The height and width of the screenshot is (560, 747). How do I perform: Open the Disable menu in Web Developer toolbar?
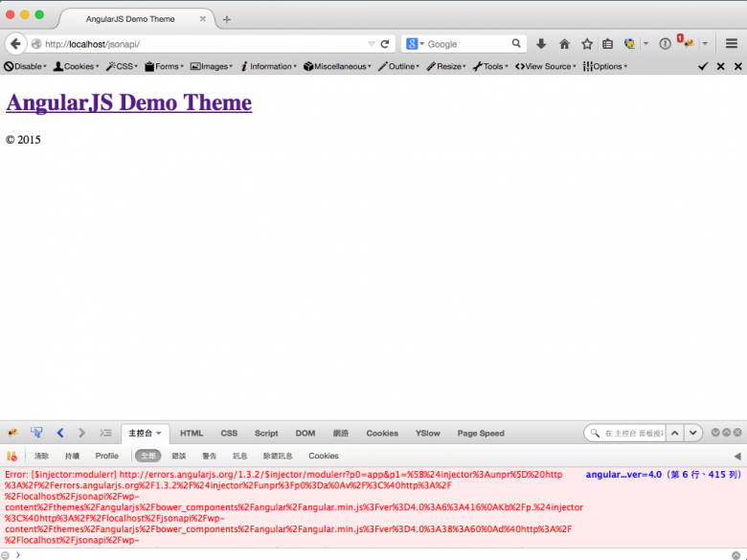pyautogui.click(x=25, y=67)
